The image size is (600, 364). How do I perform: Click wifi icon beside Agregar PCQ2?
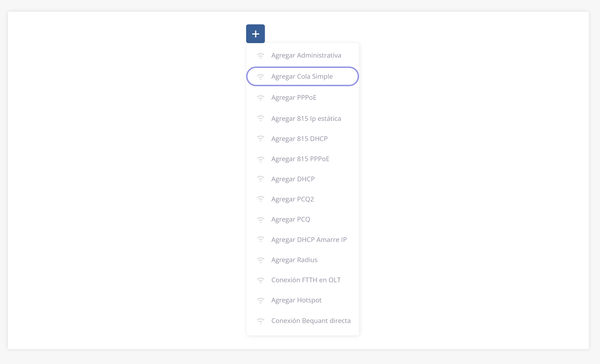point(260,199)
